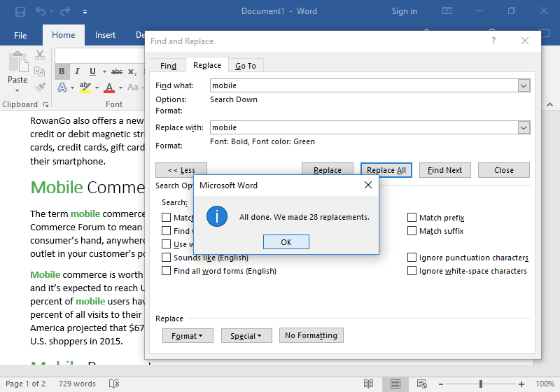Switch to the Go To tab
This screenshot has height=392, width=560.
pos(246,66)
